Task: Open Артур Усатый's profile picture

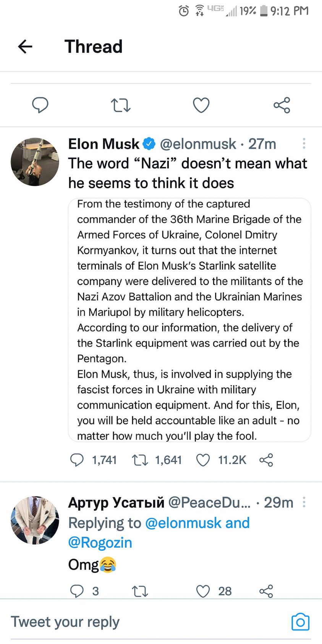Action: tap(35, 520)
